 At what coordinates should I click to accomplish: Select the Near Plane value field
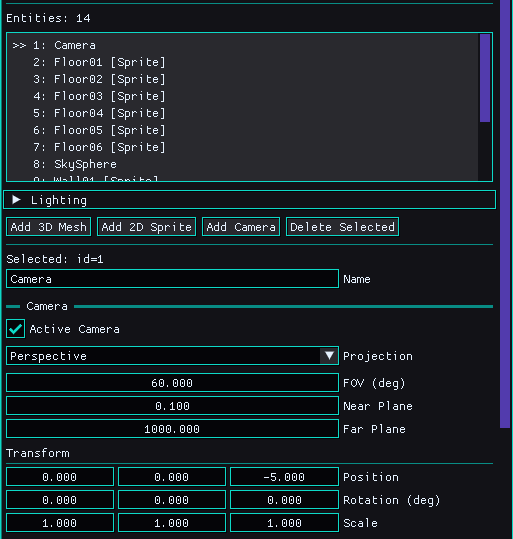click(x=172, y=406)
